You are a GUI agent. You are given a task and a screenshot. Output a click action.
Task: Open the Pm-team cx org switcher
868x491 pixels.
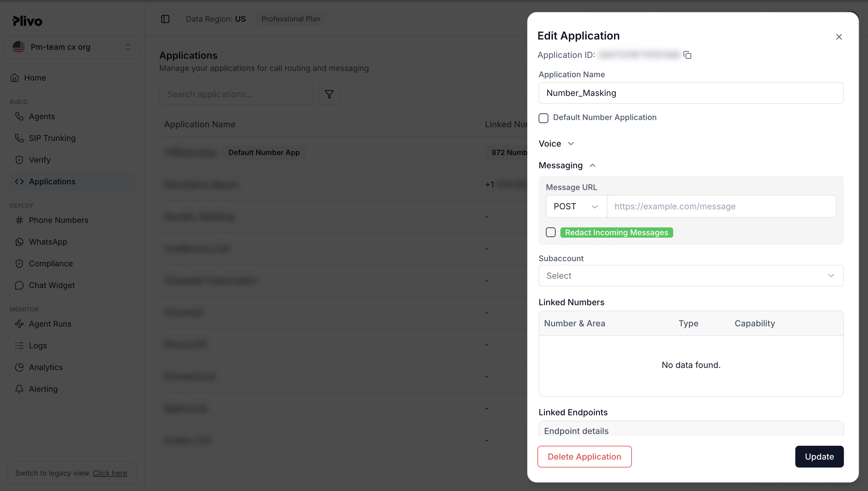(x=72, y=47)
